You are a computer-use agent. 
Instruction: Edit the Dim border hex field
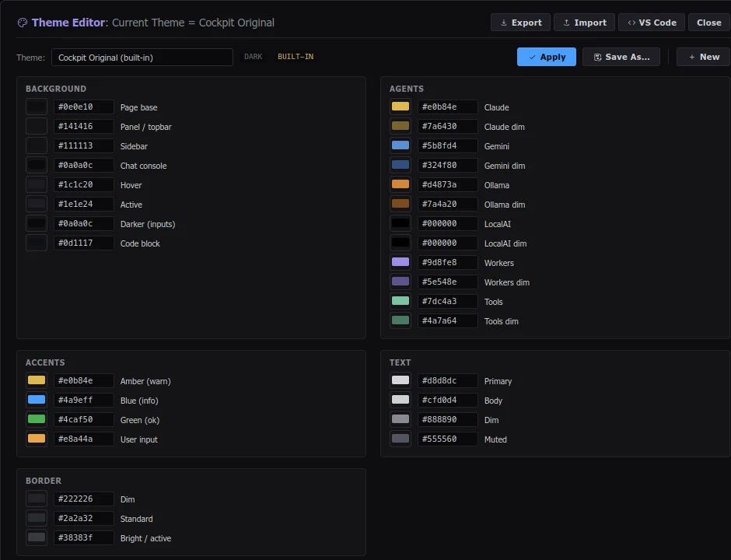84,499
